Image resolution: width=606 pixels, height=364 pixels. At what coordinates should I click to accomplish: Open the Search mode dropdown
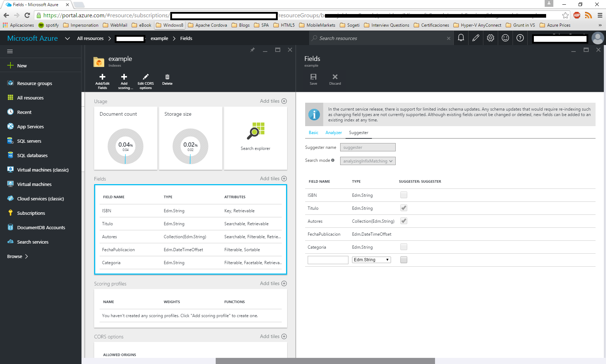coord(368,161)
